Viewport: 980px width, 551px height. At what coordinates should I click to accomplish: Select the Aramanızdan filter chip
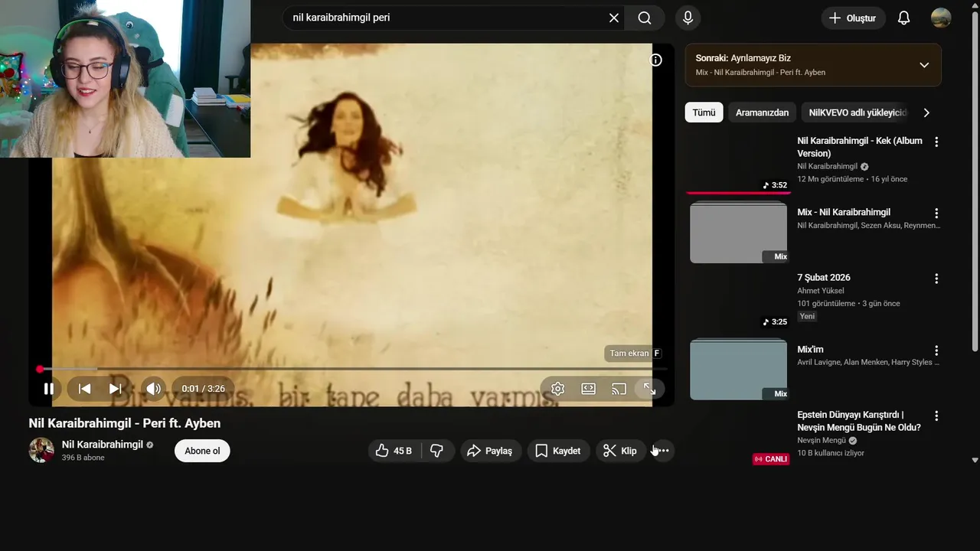pyautogui.click(x=762, y=112)
